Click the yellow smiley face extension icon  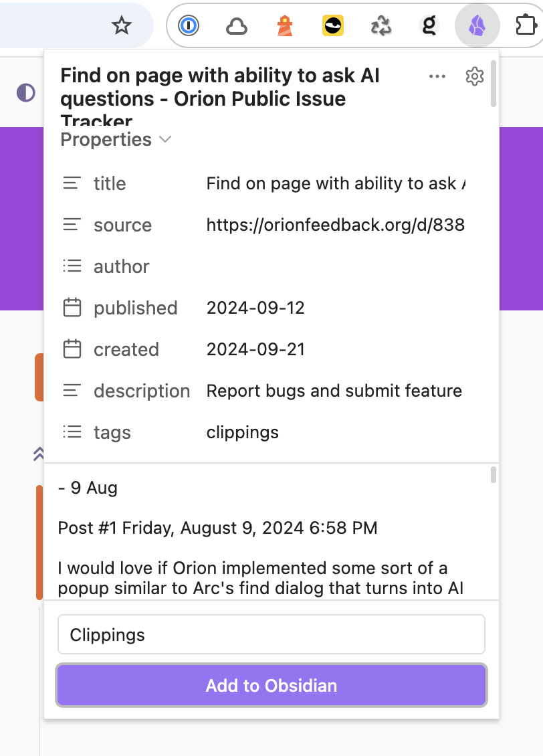click(333, 26)
